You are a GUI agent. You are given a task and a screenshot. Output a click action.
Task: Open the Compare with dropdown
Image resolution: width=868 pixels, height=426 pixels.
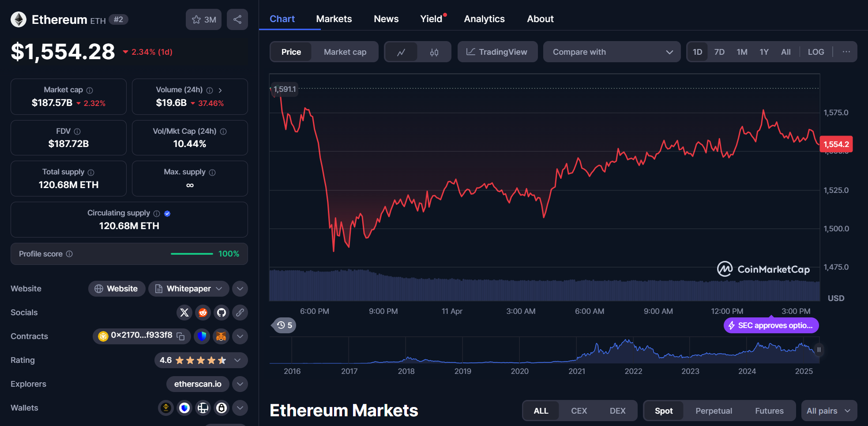[x=612, y=52]
